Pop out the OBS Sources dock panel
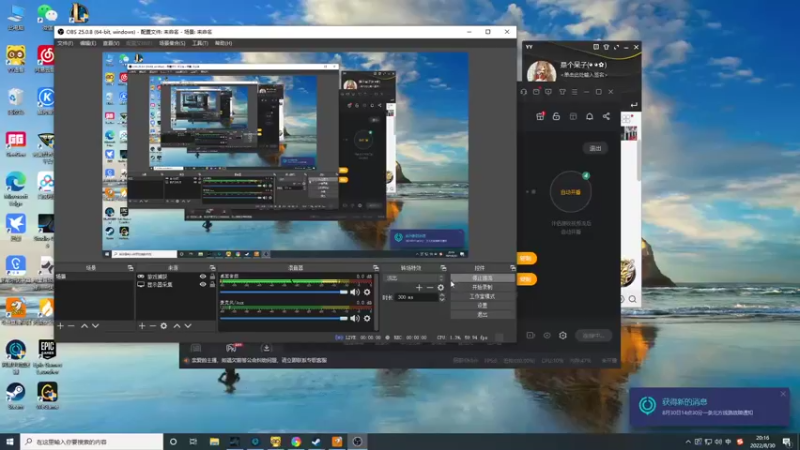 (212, 268)
